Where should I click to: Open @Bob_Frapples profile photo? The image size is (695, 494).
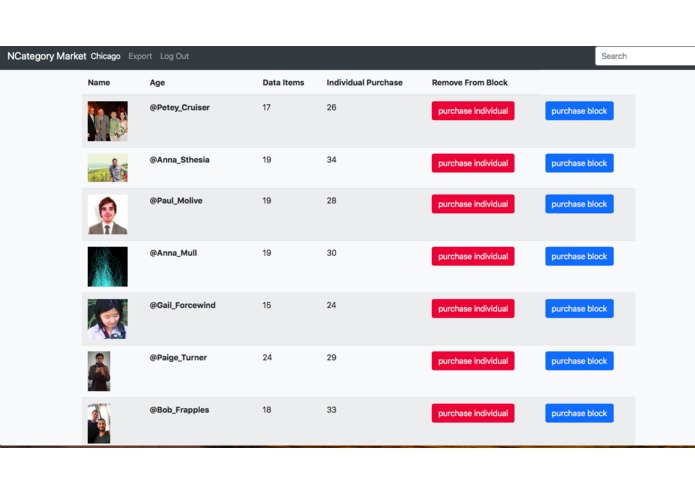pos(99,423)
